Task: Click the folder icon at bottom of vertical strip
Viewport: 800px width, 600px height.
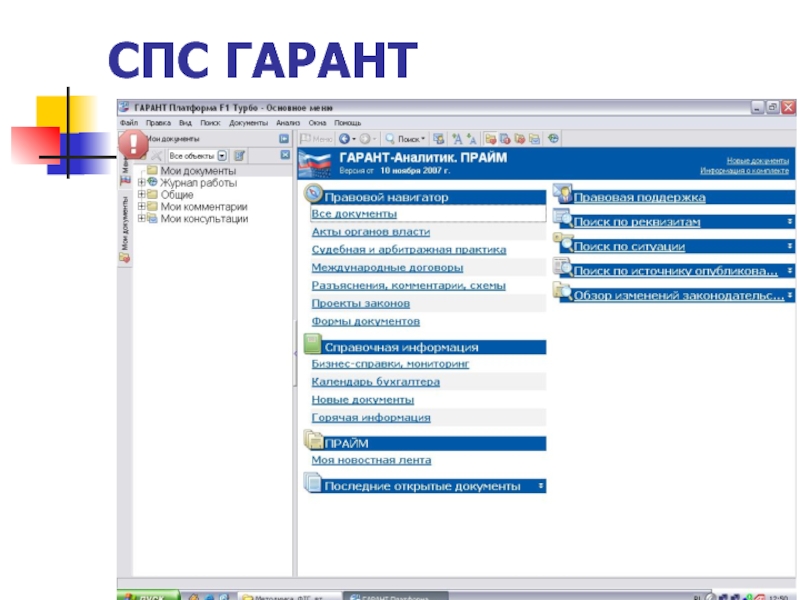Action: pos(124,258)
